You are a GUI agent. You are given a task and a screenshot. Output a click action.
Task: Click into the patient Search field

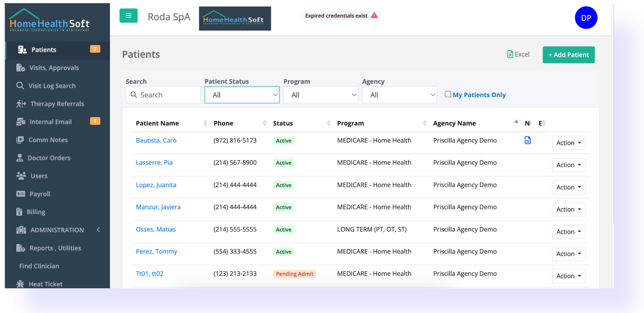tap(163, 95)
